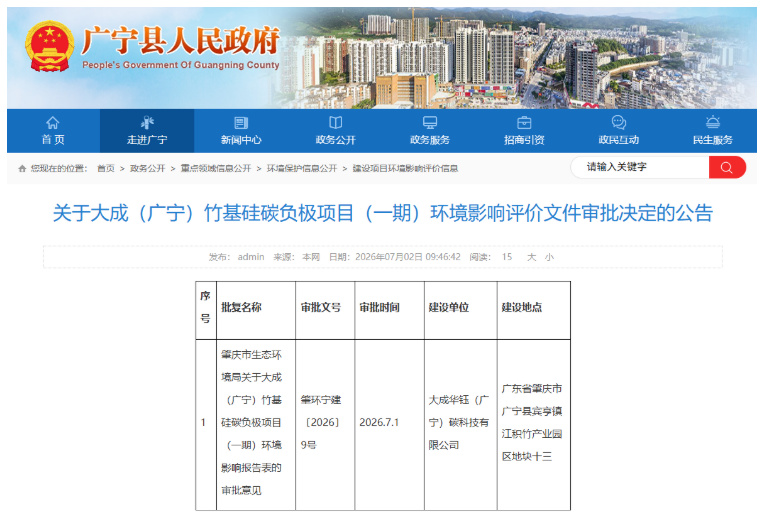
Task: Click the 广宁县人民政府 site title
Action: pos(181,40)
